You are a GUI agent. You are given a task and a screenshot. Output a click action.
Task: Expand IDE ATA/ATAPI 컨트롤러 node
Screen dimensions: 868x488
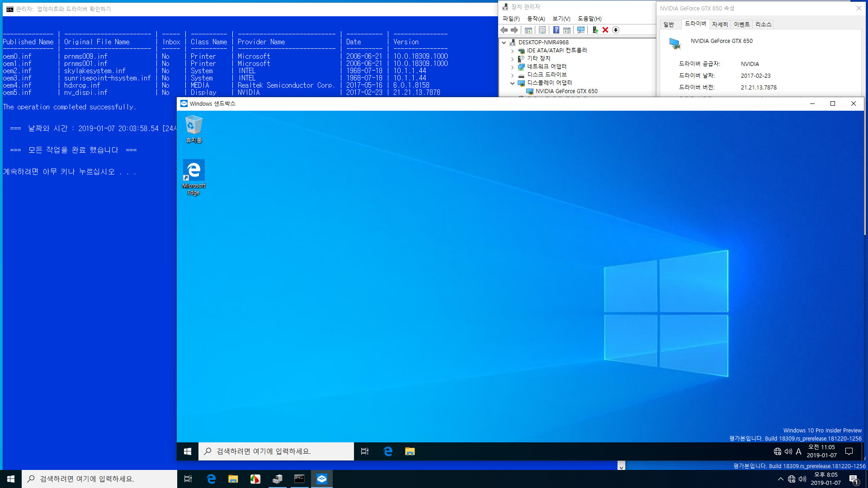click(513, 51)
